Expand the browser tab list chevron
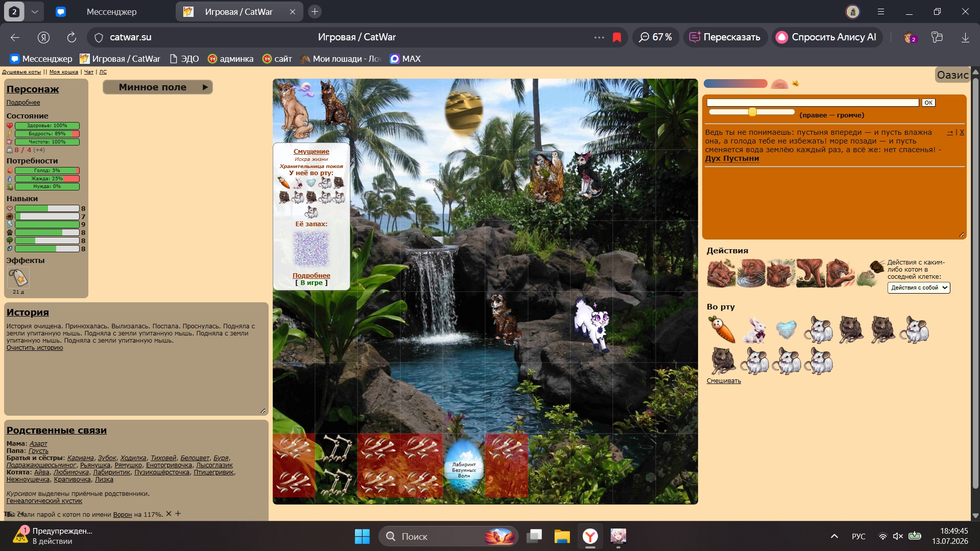The image size is (980, 551). (x=35, y=12)
